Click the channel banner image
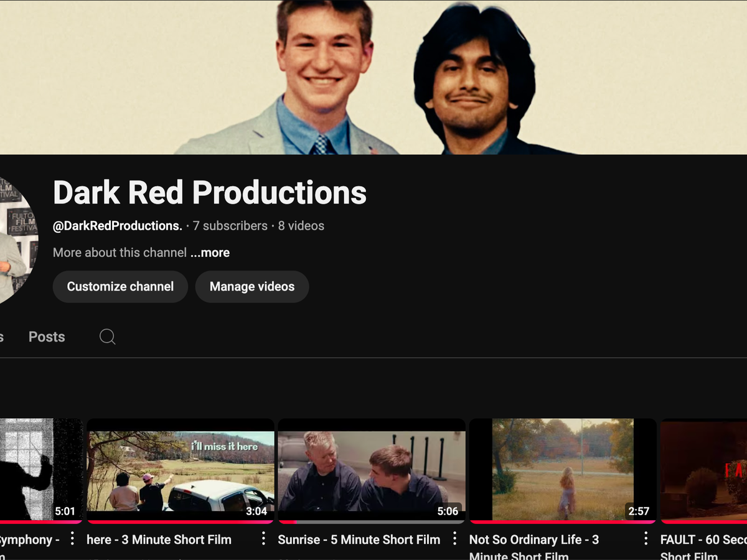 coord(374,77)
